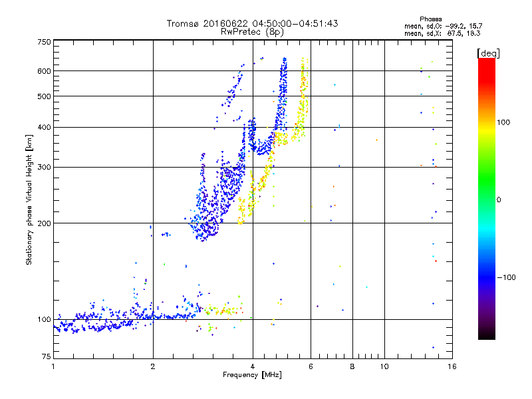Click the y-axis tick label '500'
This screenshot has height=399, width=532.
point(44,96)
